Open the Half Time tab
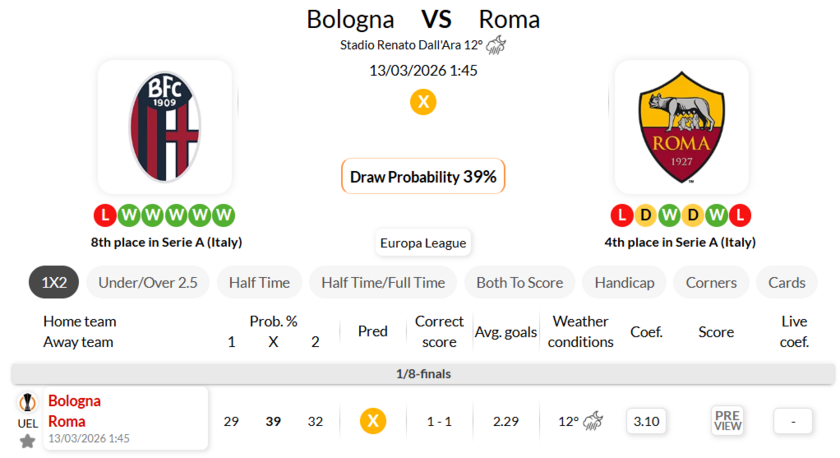Viewport: 840px width, 458px height. 259,283
